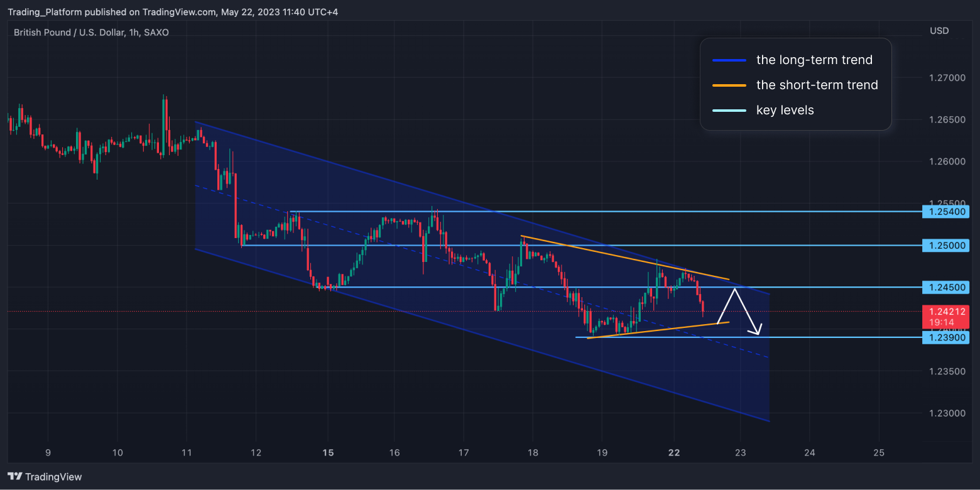Click the date "10" on the time axis
This screenshot has width=980, height=490.
coord(117,452)
